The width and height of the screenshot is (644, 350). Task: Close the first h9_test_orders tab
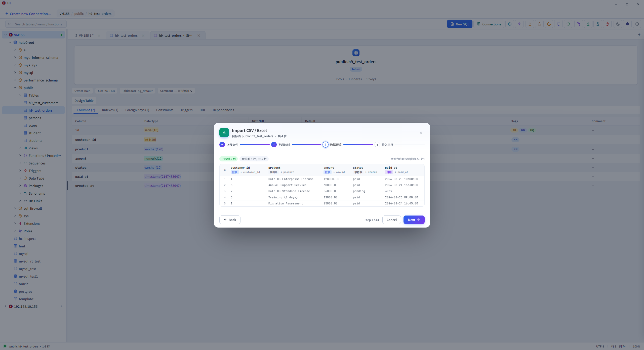coord(143,35)
